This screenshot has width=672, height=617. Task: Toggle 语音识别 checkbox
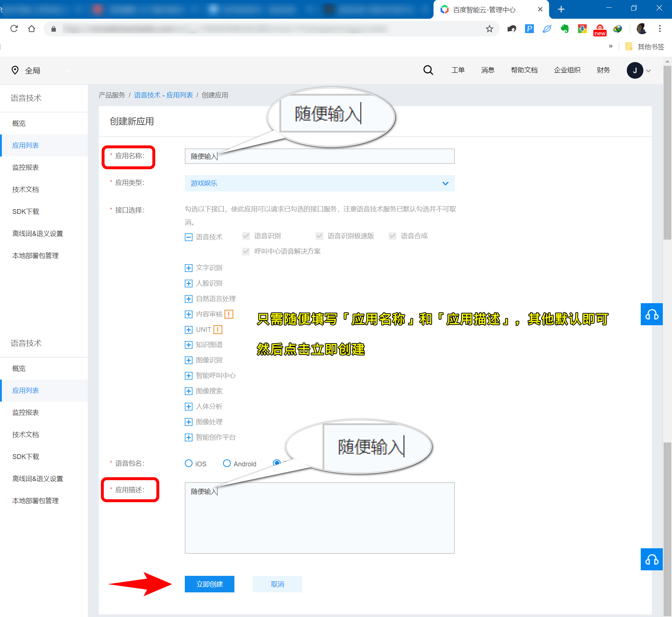point(246,236)
